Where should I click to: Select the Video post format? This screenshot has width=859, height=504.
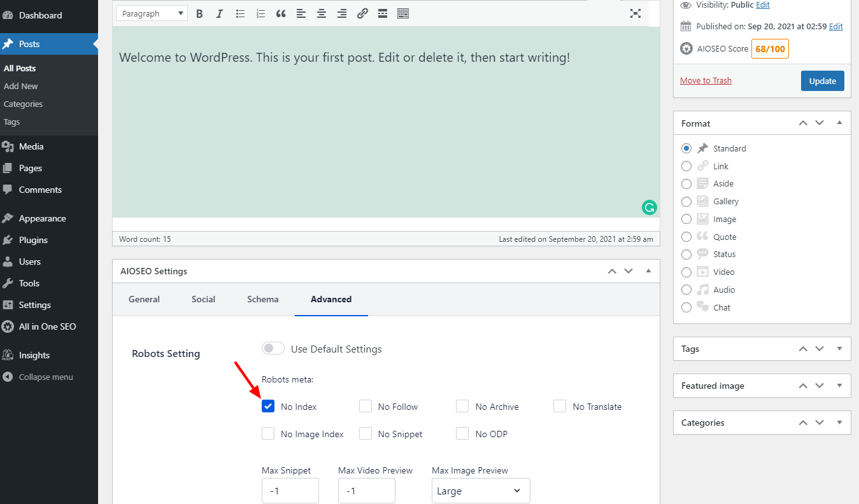[686, 272]
